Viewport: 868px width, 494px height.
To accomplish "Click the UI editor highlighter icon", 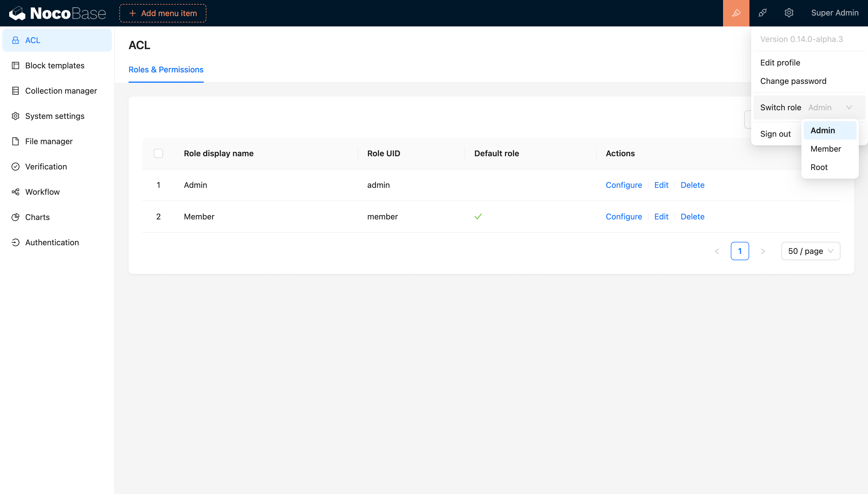I will 736,13.
